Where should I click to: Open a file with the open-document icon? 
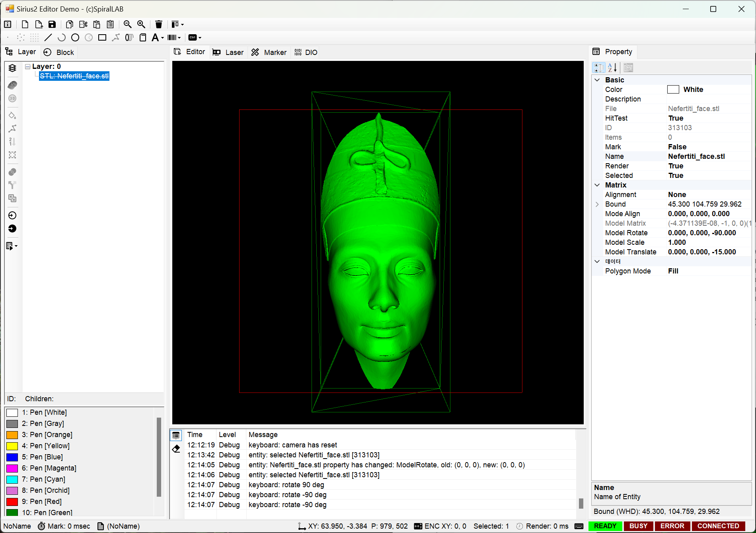(x=39, y=24)
